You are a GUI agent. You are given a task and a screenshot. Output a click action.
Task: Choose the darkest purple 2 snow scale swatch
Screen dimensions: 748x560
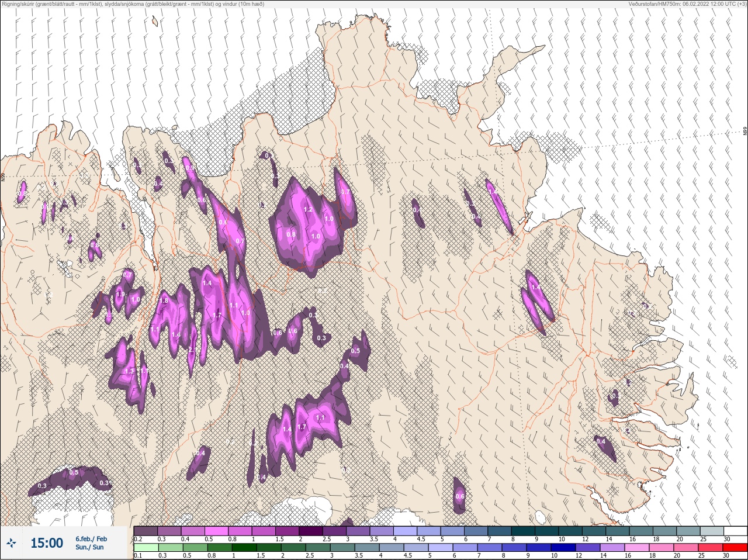(x=311, y=531)
